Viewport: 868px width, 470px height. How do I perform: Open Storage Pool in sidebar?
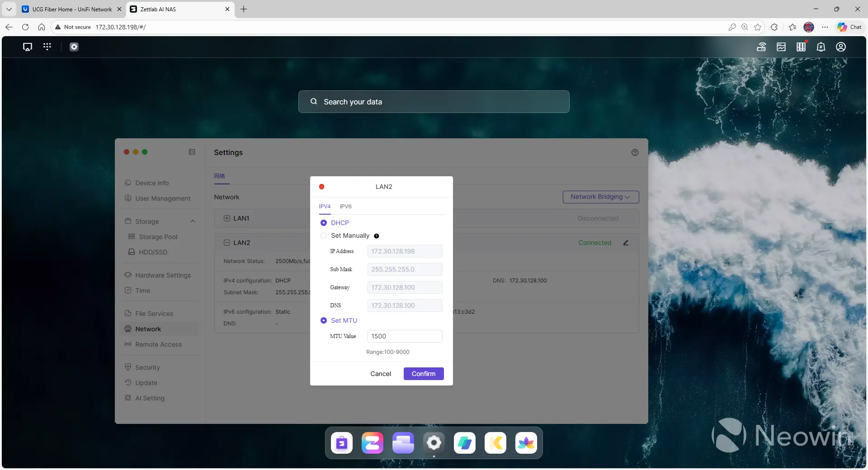click(x=158, y=237)
